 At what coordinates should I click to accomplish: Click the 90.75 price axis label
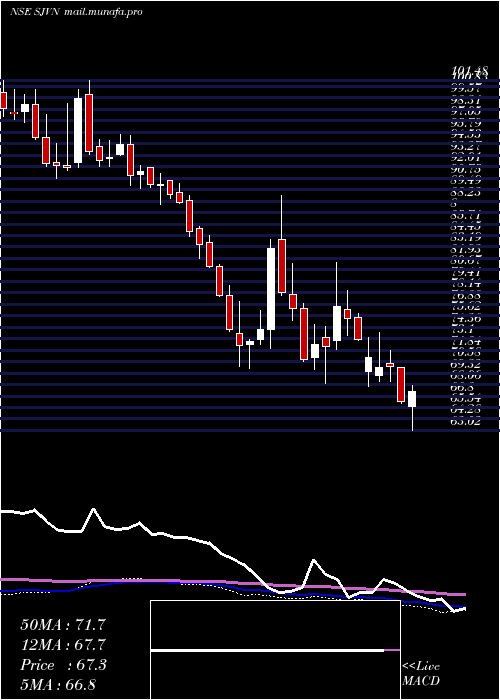466,169
